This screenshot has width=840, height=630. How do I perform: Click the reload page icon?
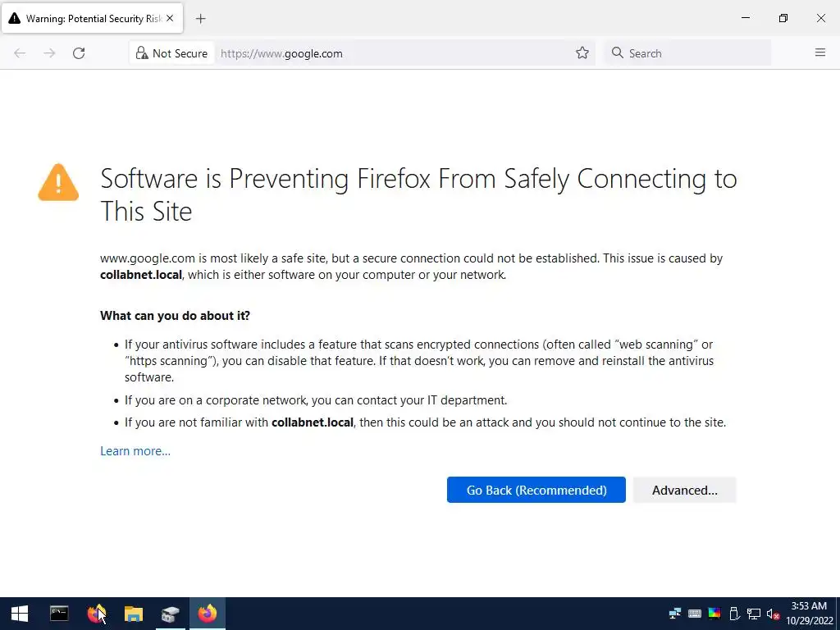(x=79, y=53)
